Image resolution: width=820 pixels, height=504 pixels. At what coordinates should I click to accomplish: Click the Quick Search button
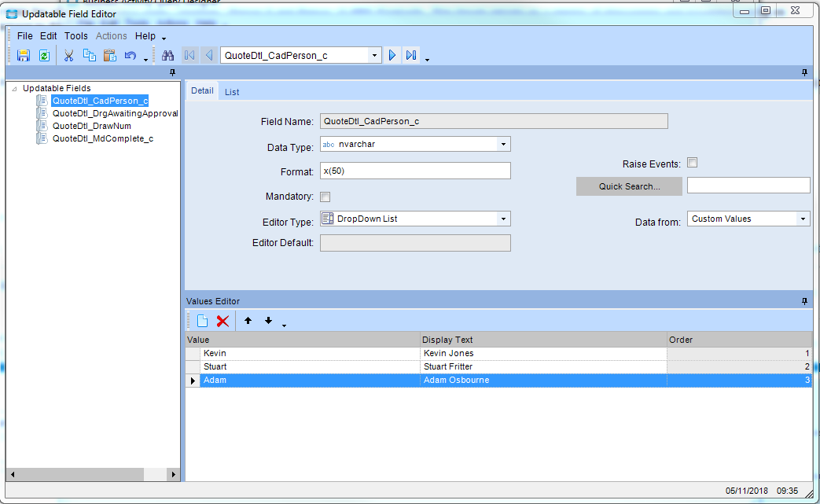[629, 186]
